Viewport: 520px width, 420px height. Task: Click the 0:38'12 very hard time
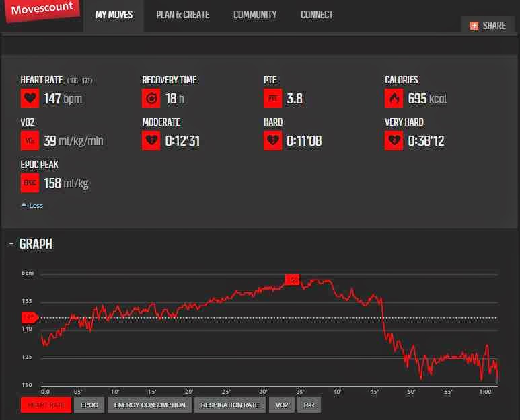[426, 140]
